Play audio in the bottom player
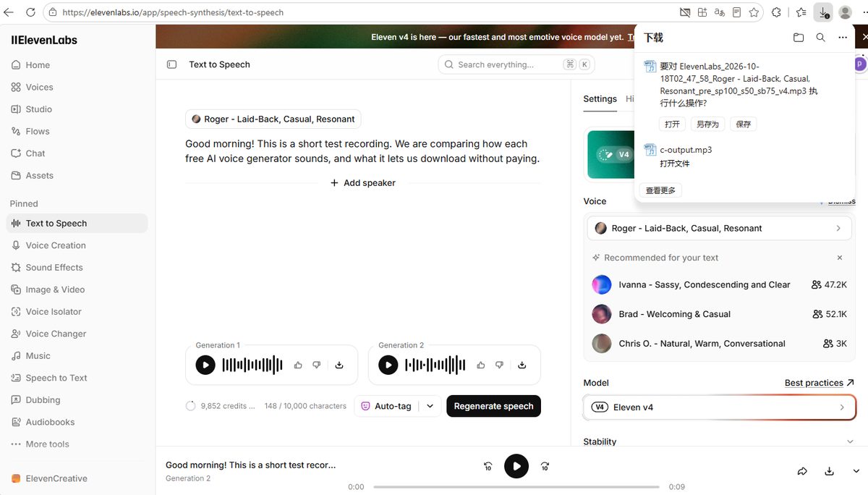Image resolution: width=868 pixels, height=495 pixels. pyautogui.click(x=516, y=466)
